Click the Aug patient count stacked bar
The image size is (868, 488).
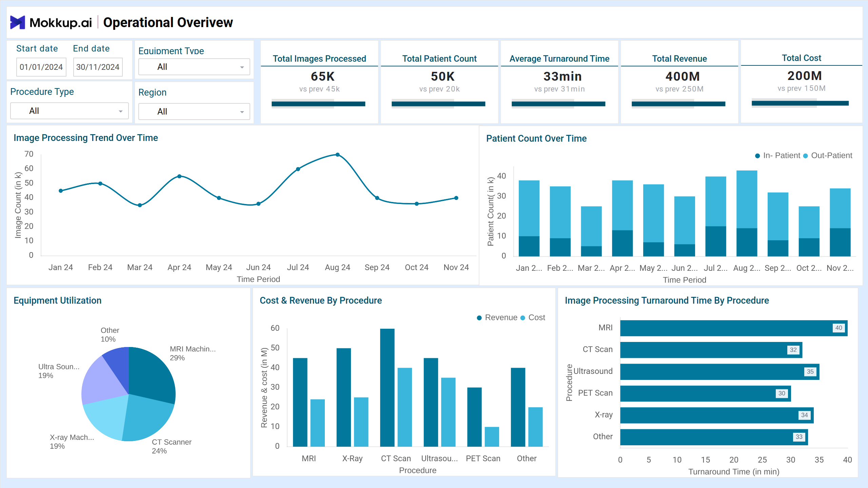747,213
